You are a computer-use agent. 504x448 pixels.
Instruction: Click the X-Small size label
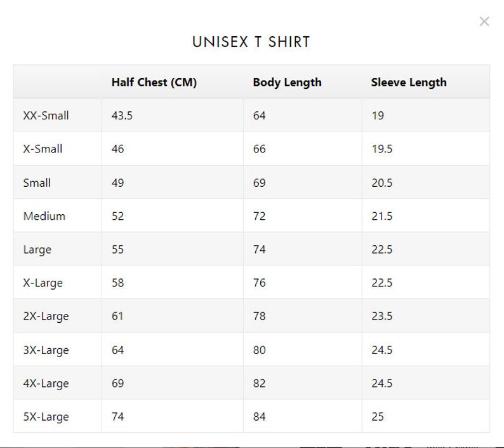(43, 149)
